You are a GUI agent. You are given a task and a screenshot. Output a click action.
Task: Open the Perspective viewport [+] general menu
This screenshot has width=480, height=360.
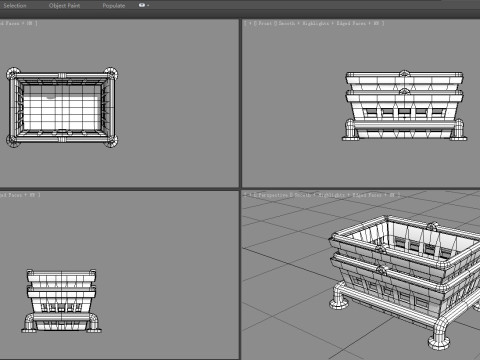250,195
